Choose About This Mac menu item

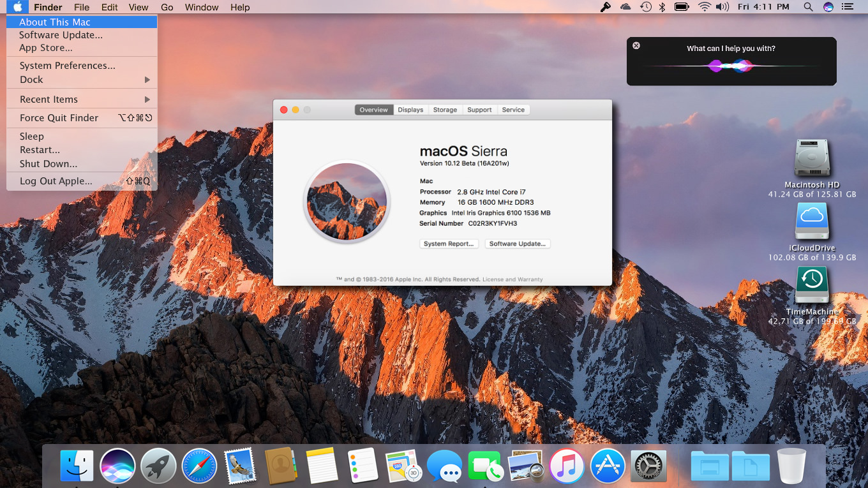coord(82,22)
